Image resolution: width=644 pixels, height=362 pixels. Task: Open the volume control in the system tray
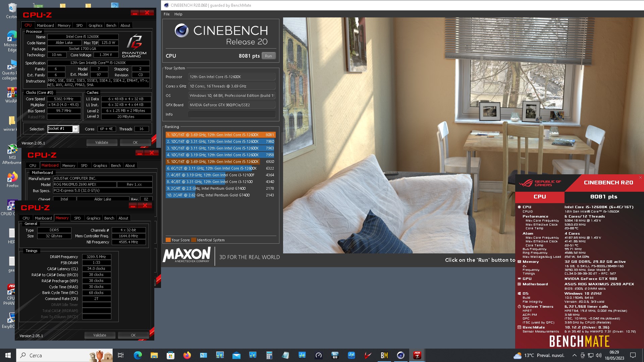click(599, 355)
